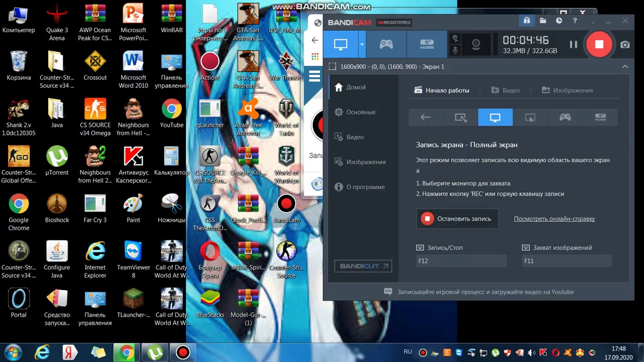Viewport: 644px width, 362px height.
Task: Take a screenshot with camera icon
Action: point(625,44)
